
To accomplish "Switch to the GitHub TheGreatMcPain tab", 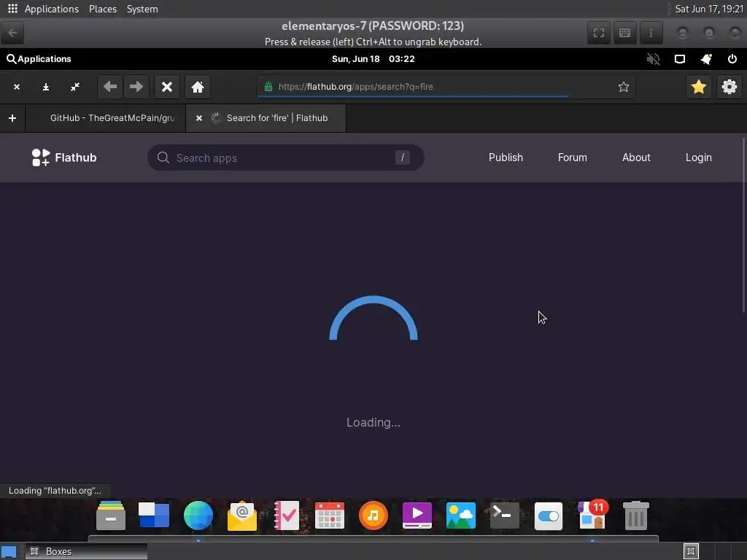I will 106,118.
